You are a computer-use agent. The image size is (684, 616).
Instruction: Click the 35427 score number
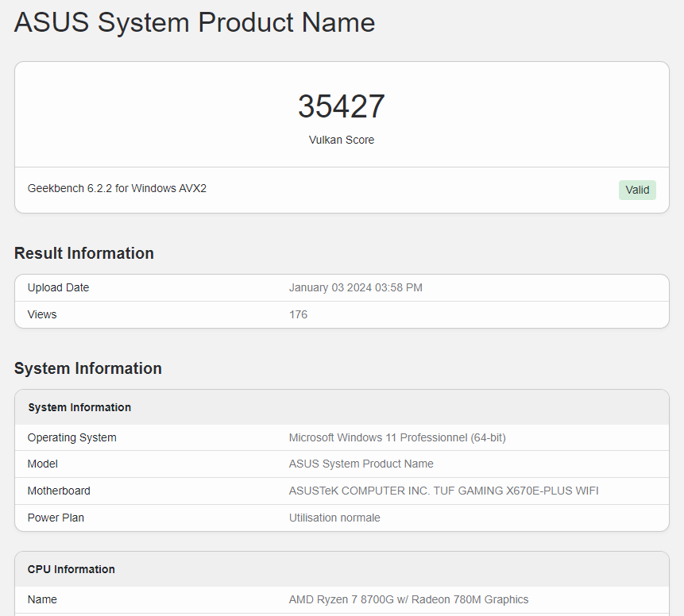coord(342,106)
